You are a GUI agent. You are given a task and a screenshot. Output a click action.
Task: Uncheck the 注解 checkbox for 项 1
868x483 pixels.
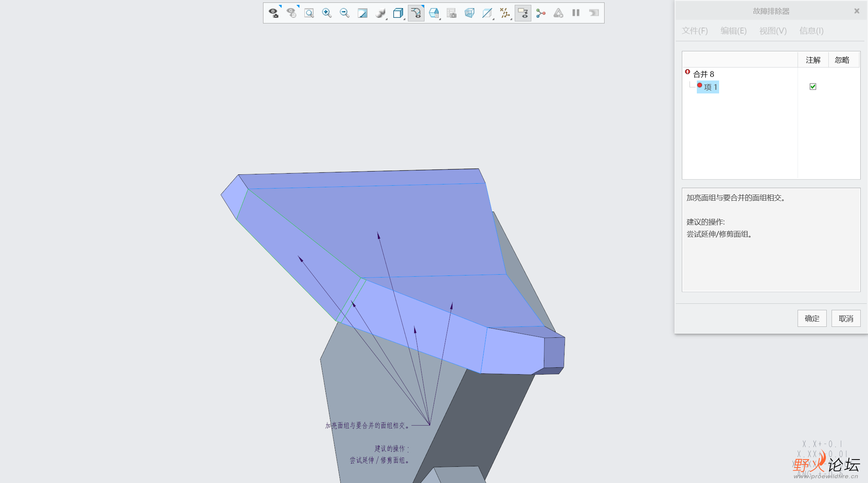coord(813,87)
